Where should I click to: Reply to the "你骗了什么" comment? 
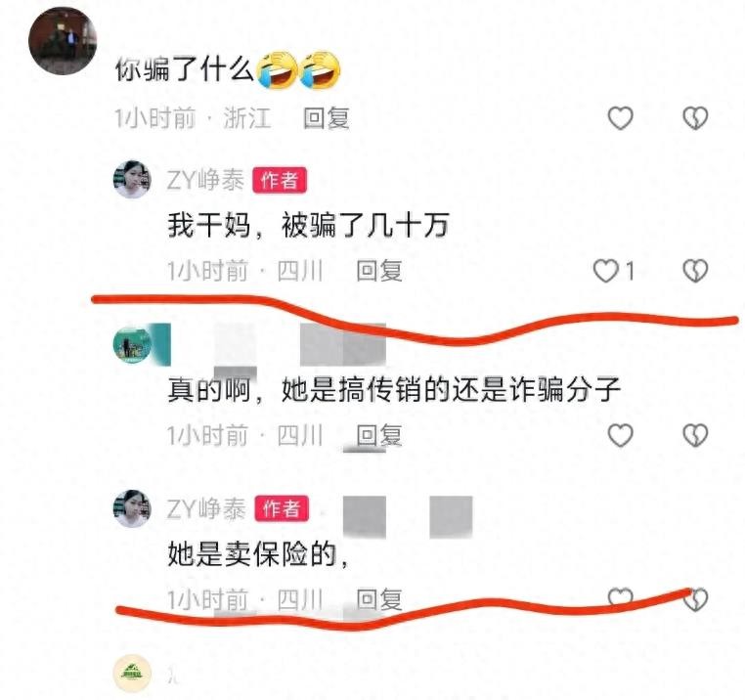(327, 118)
